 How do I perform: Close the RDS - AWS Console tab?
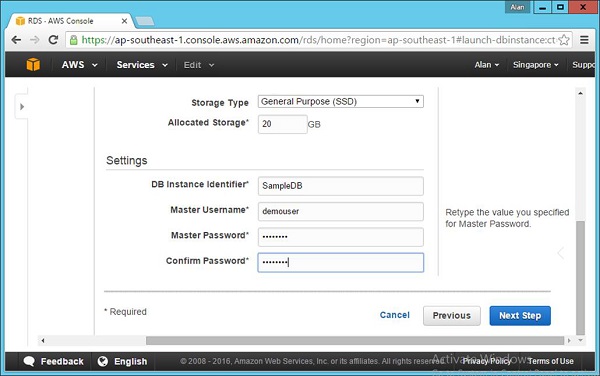[124, 21]
